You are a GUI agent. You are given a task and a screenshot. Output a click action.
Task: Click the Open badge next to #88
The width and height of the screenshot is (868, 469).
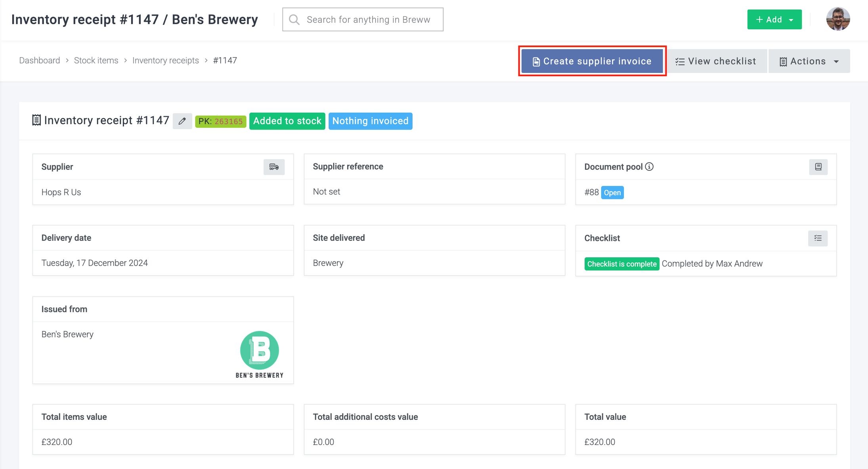coord(612,193)
